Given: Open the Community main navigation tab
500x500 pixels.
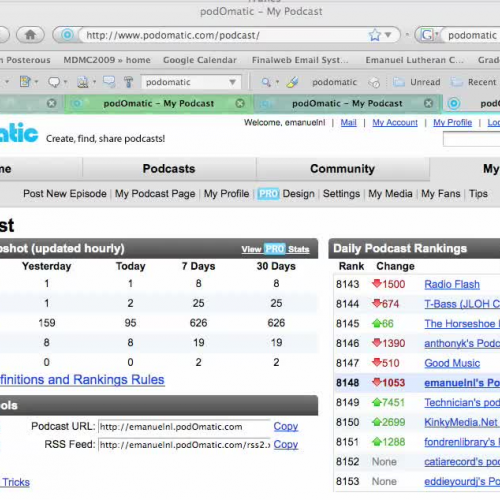Looking at the screenshot, I should [x=342, y=169].
